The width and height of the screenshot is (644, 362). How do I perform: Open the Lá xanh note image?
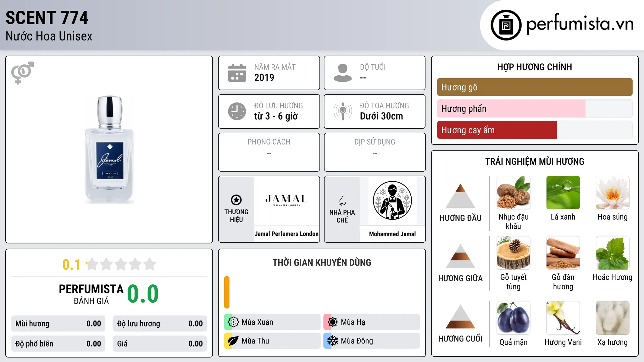[x=563, y=193]
